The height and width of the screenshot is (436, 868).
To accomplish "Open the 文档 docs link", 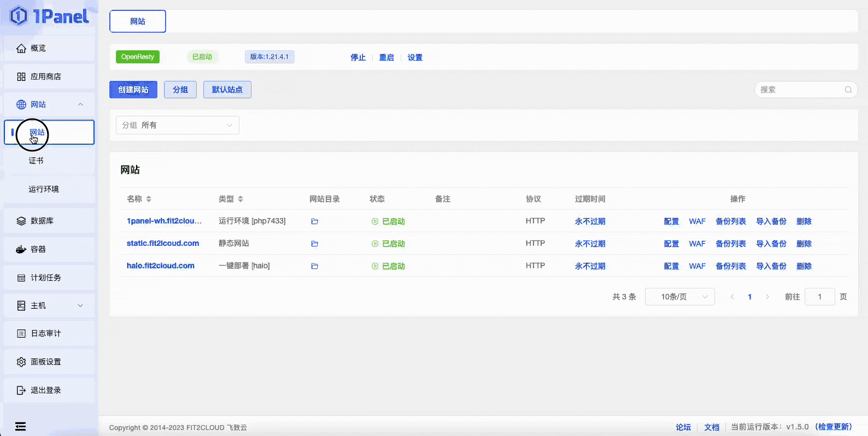I will point(712,427).
